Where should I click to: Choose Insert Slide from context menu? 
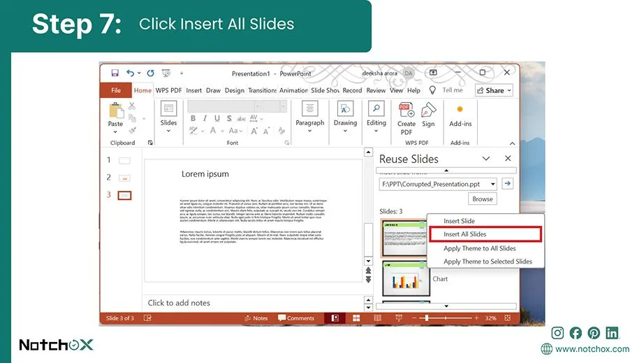coord(459,221)
